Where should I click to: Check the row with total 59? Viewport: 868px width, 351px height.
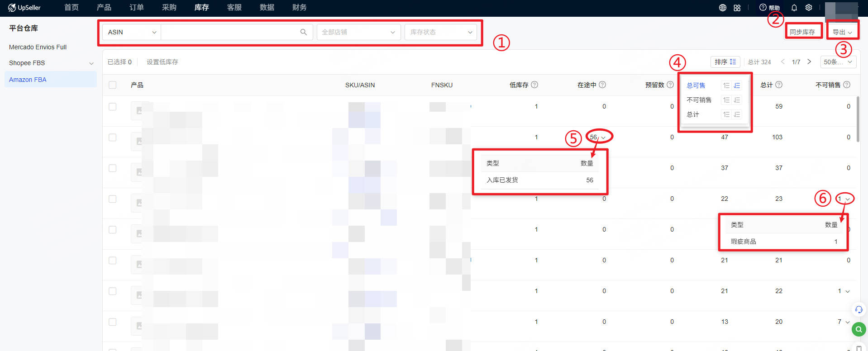[x=113, y=107]
